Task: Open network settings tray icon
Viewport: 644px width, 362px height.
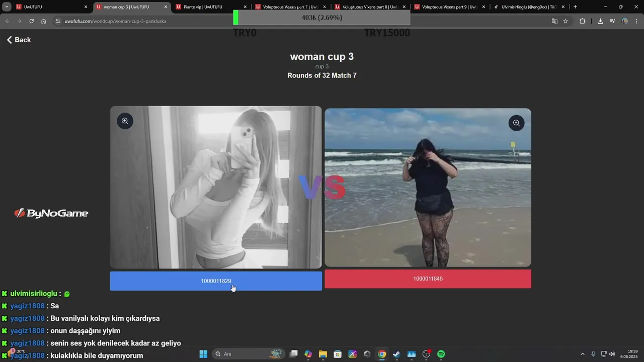Action: pos(604,354)
